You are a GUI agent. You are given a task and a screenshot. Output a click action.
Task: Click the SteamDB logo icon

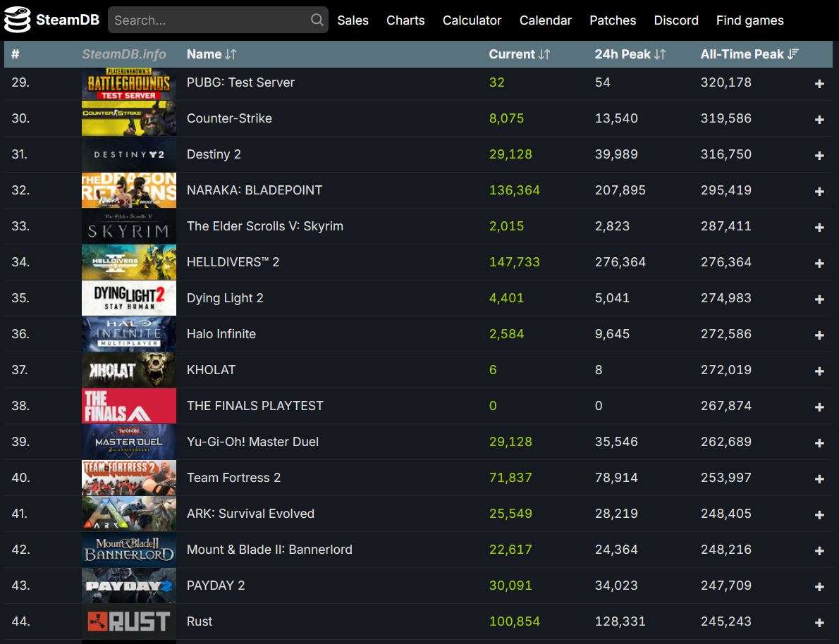point(17,20)
